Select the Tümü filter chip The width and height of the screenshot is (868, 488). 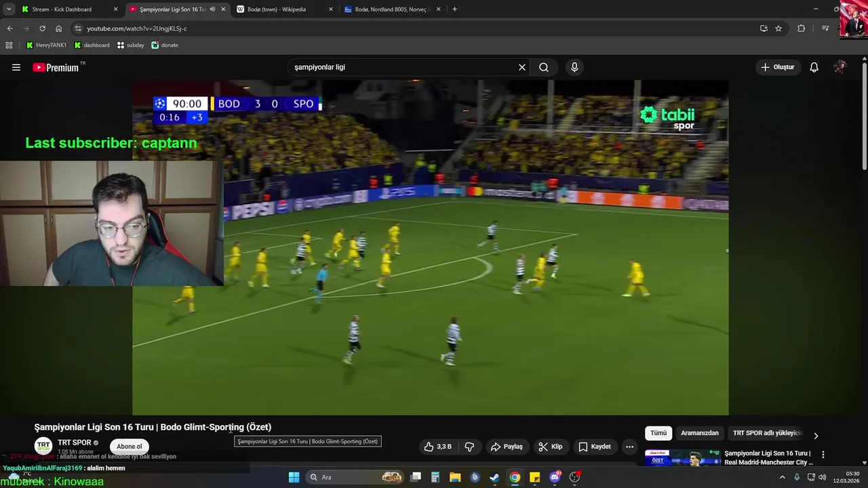658,433
